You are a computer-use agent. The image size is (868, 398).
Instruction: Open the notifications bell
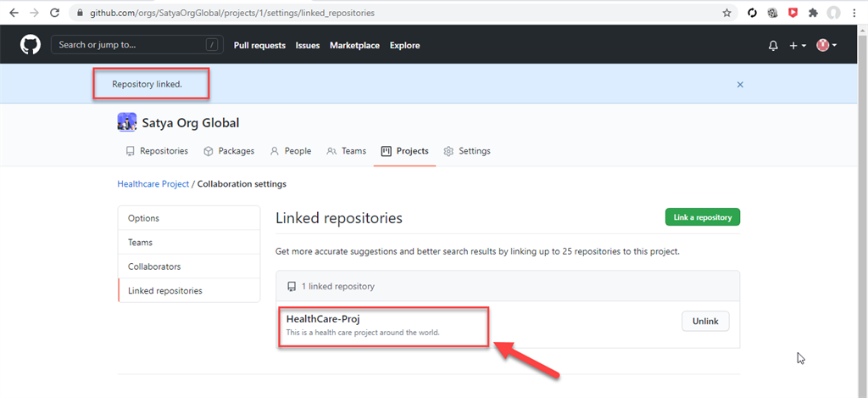click(x=772, y=46)
